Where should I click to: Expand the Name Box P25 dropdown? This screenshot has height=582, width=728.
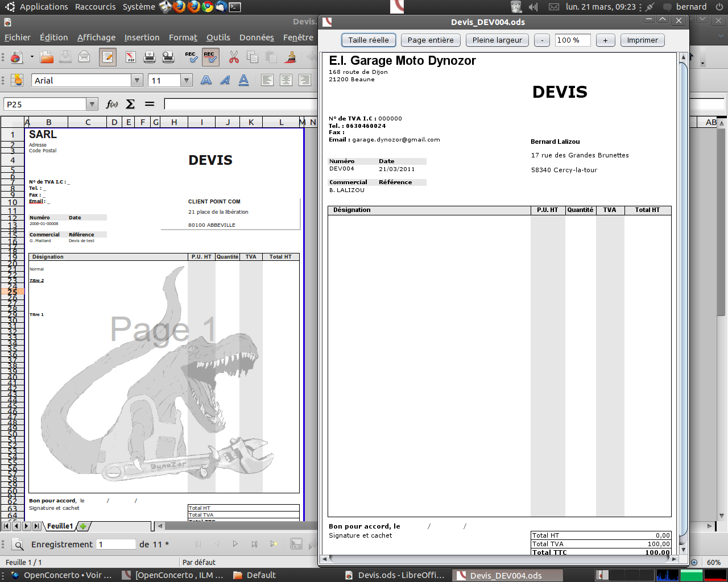tap(92, 104)
